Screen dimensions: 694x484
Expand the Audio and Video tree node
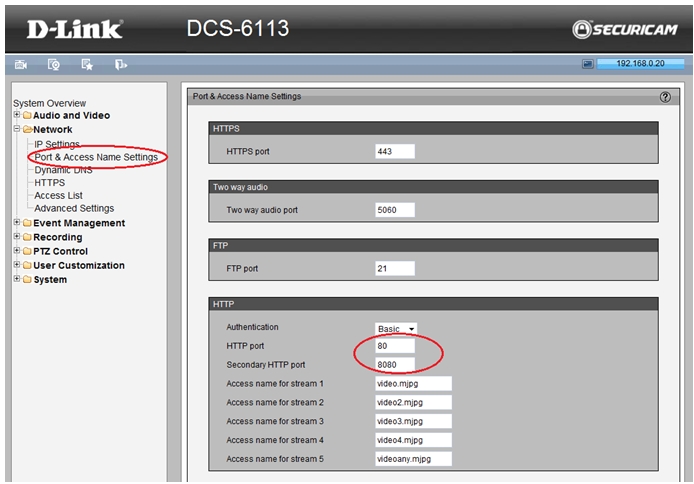coord(17,115)
